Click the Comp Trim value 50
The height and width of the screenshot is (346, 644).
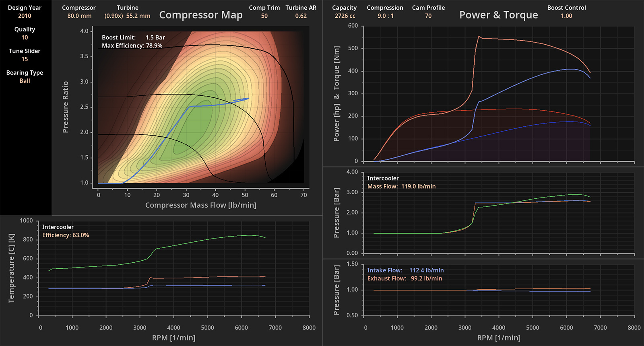[x=264, y=16]
